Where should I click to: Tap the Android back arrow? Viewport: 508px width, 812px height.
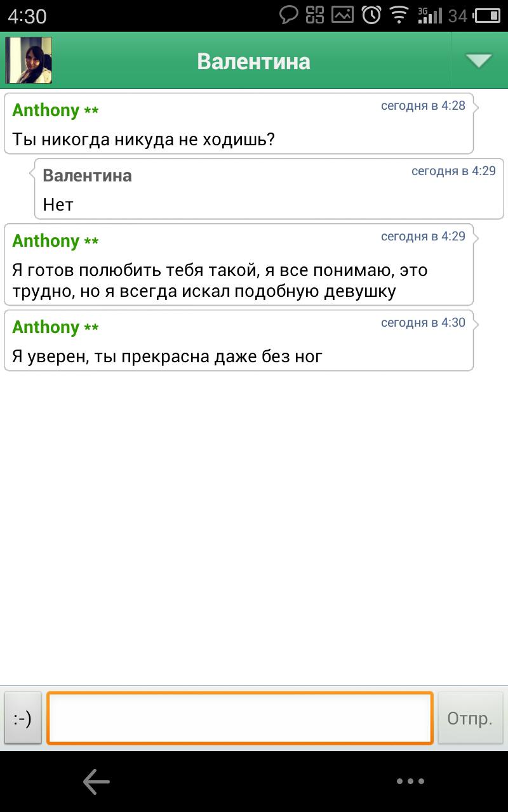pos(97,782)
